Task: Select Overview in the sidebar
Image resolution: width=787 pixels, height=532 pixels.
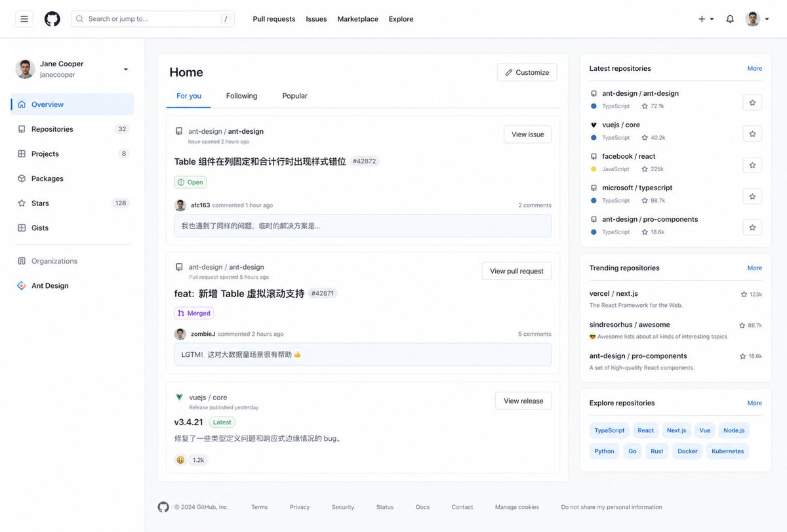Action: pos(72,104)
